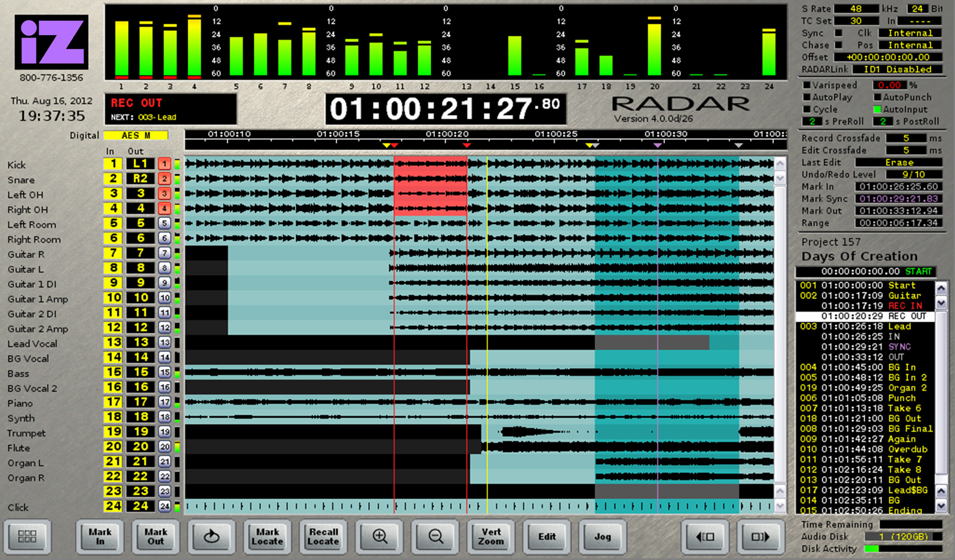Click the Offset timecode field

pyautogui.click(x=888, y=57)
